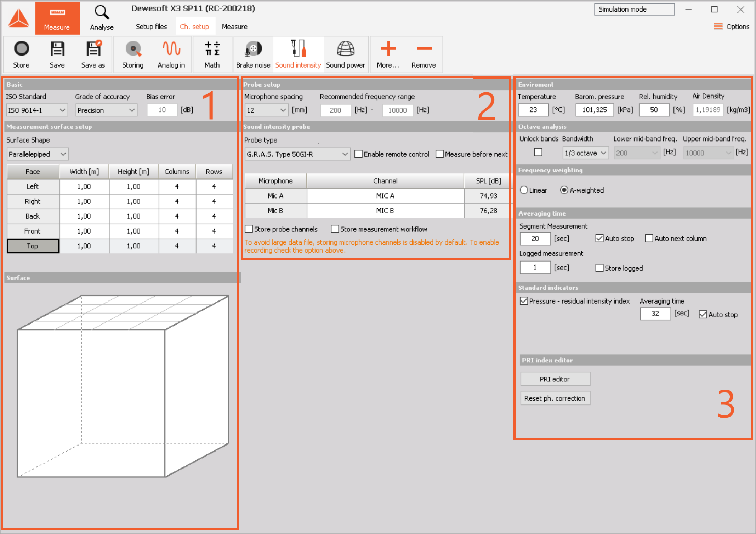Click the Temperature input field
Viewport: 756px width, 534px height.
pos(533,110)
